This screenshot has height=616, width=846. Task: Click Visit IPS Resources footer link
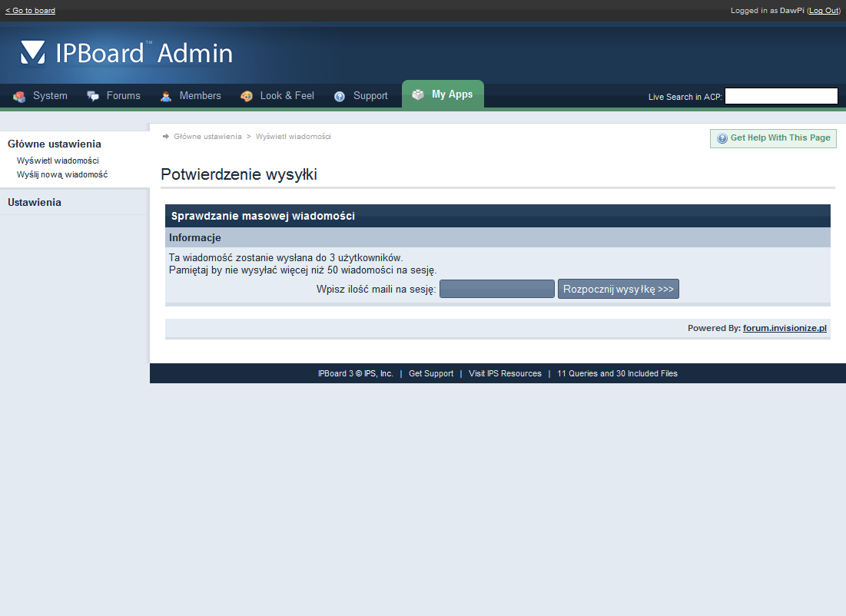pos(505,373)
